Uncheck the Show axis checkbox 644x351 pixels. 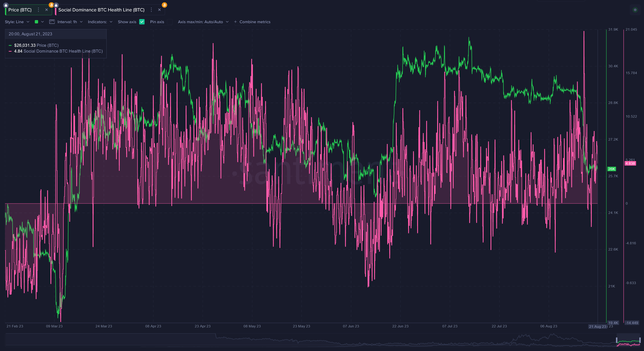tap(142, 22)
